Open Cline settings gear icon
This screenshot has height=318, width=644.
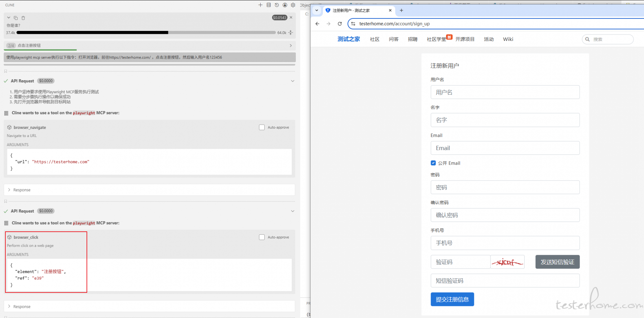click(x=293, y=5)
